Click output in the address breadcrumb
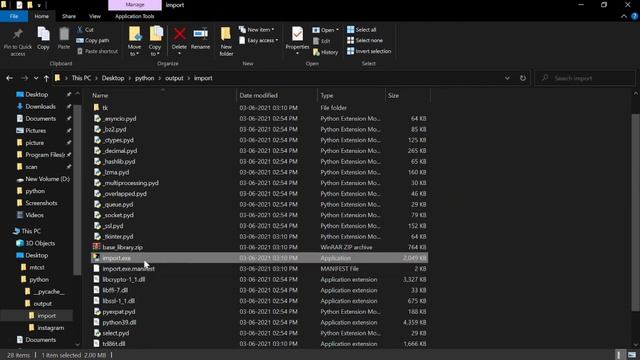This screenshot has width=640, height=360. [174, 78]
